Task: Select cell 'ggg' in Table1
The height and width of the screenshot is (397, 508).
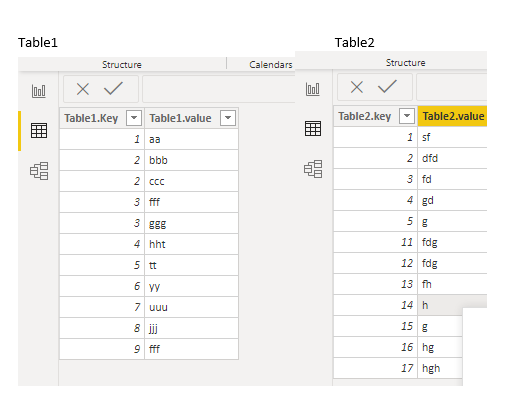Action: point(191,223)
